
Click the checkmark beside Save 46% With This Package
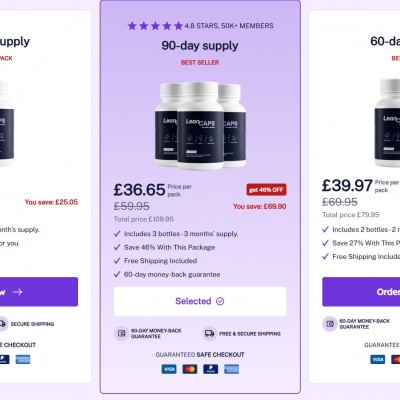[x=117, y=247]
